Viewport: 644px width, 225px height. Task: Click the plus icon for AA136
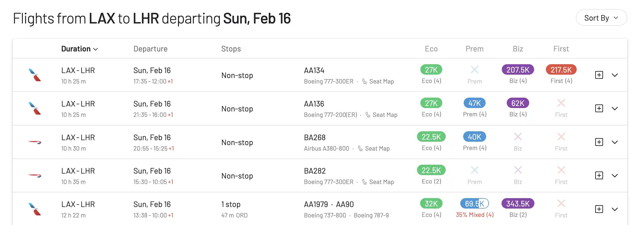tap(599, 108)
